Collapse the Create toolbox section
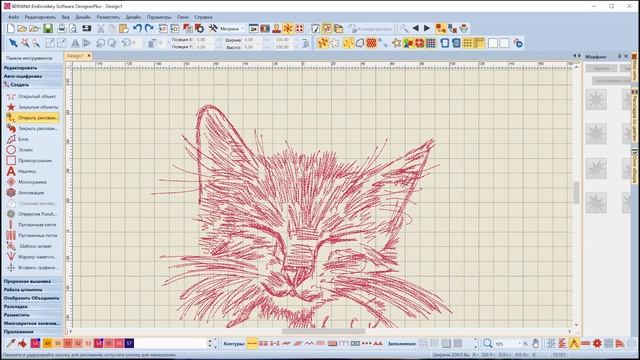The width and height of the screenshot is (640, 360). [32, 85]
